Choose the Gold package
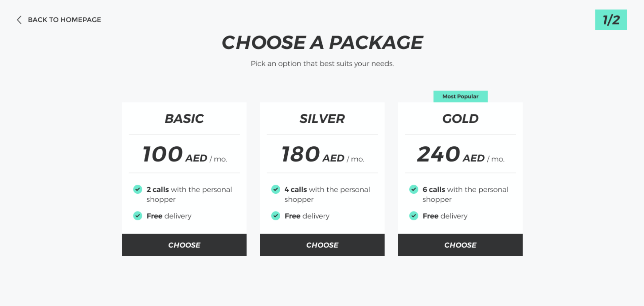The width and height of the screenshot is (644, 306). pos(460,245)
